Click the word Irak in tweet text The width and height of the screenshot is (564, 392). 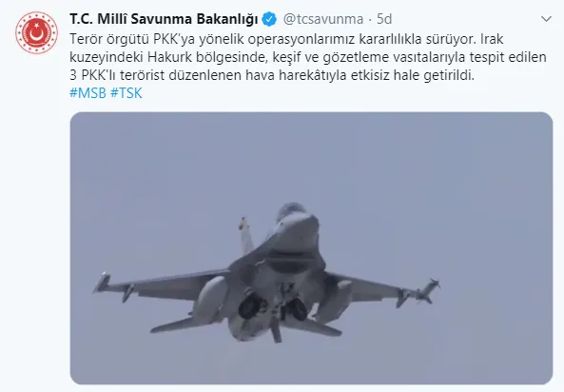[492, 38]
